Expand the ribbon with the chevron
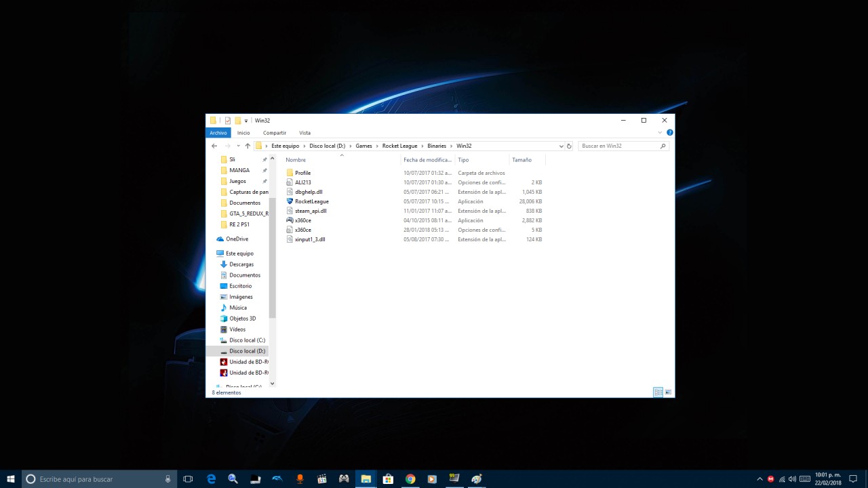This screenshot has width=868, height=488. [x=660, y=133]
